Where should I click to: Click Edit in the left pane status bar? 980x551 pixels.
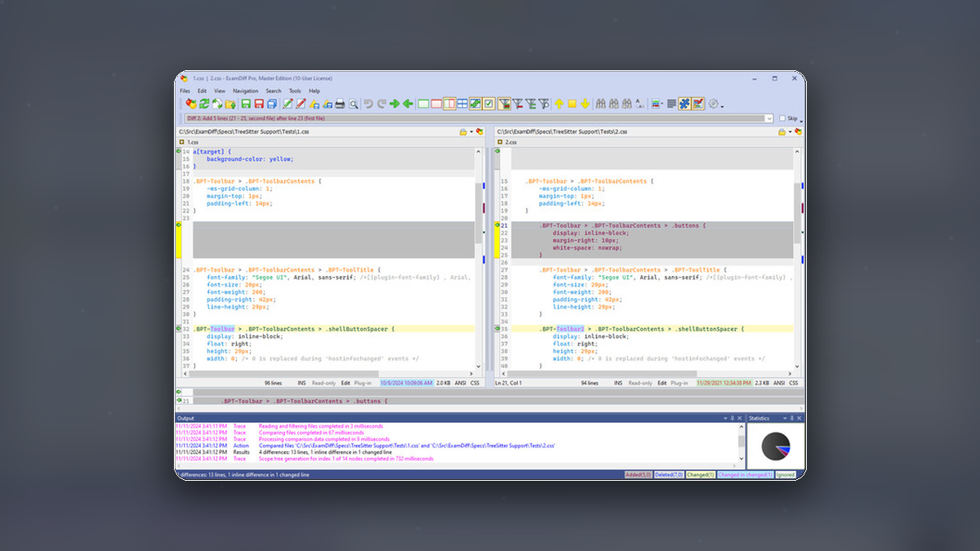[345, 382]
